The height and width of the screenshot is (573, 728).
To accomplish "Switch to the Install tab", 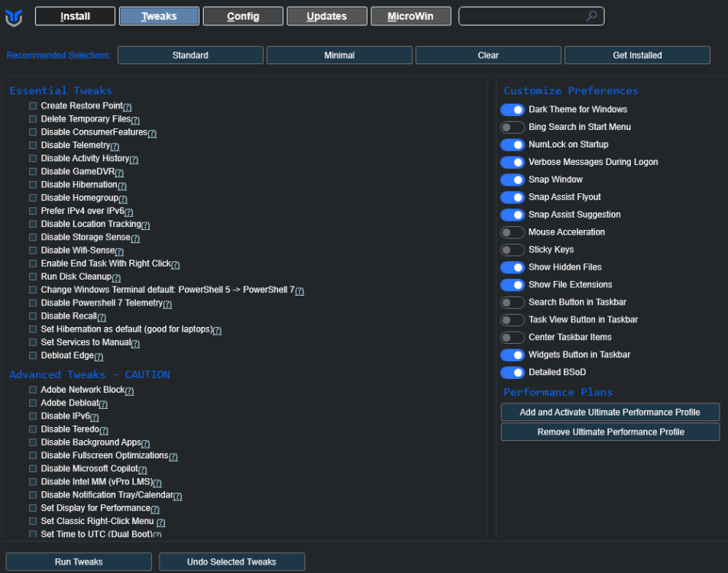I will [x=75, y=16].
